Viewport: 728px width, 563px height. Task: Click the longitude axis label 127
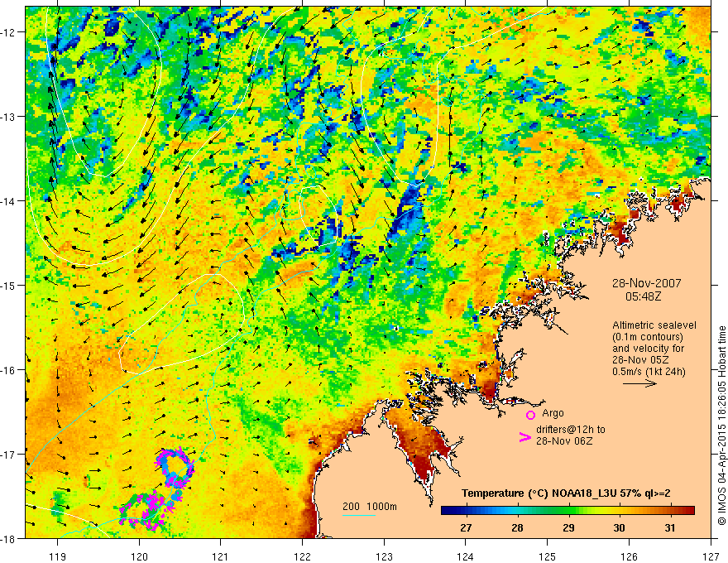coord(711,556)
